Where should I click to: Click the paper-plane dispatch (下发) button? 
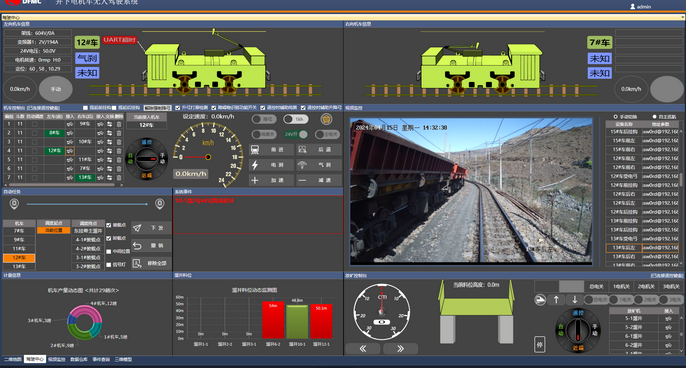[150, 228]
